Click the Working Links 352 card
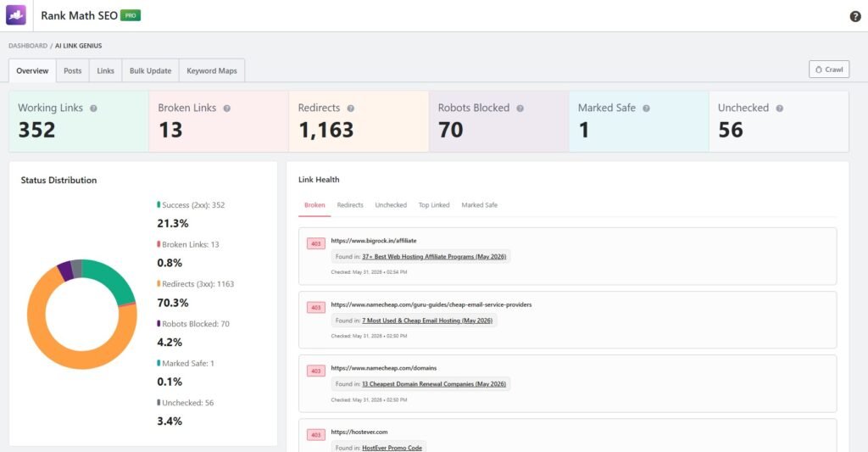The image size is (868, 452). coord(79,121)
